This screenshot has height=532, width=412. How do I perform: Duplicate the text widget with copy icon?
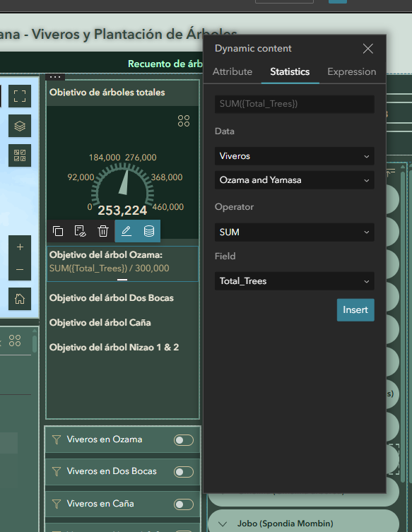tap(58, 231)
